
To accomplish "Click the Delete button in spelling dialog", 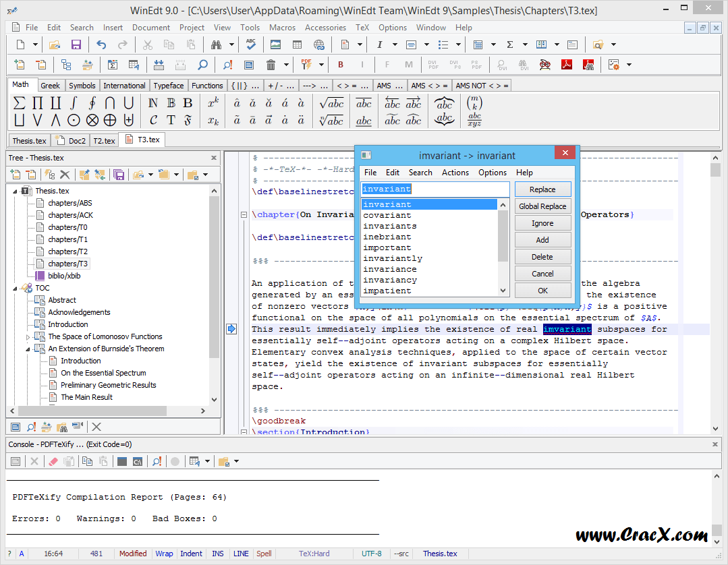I will (x=542, y=257).
